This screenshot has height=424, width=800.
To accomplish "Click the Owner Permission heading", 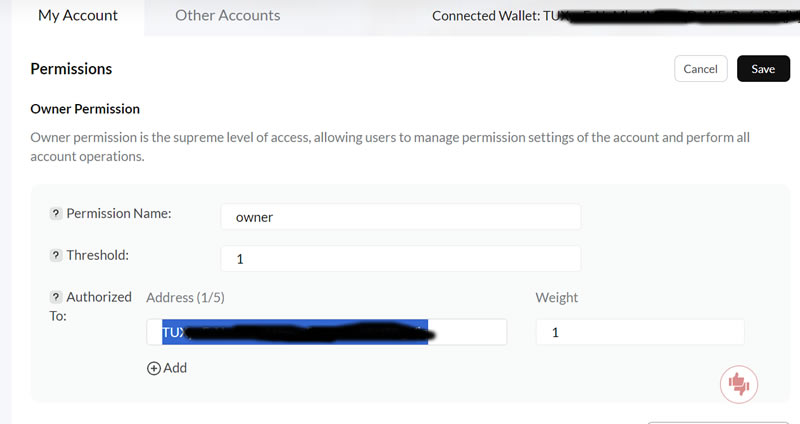I will (85, 109).
